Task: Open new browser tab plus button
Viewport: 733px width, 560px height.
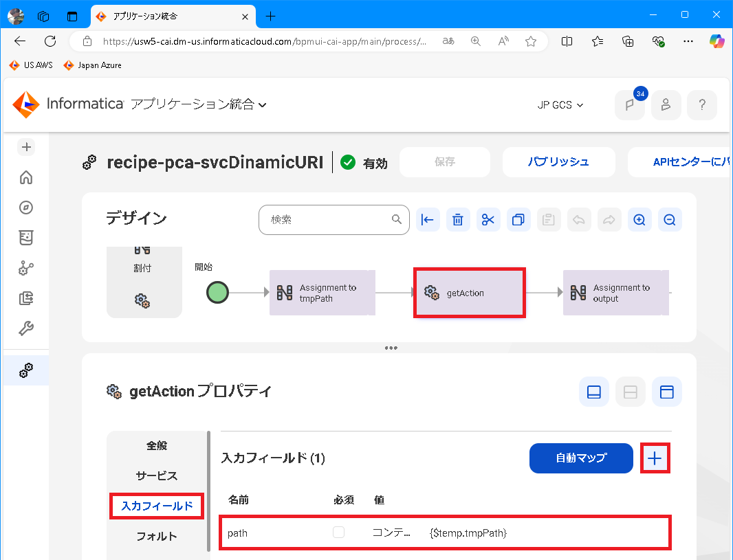Action: coord(270,16)
